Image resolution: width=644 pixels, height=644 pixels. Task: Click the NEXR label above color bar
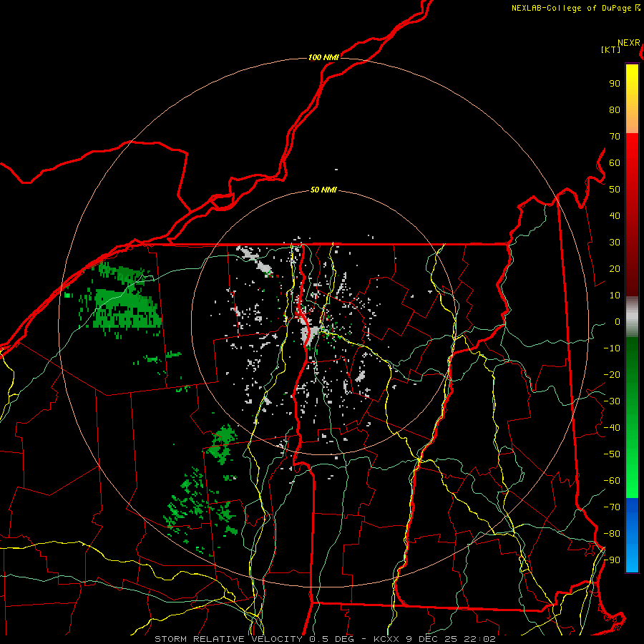point(629,43)
